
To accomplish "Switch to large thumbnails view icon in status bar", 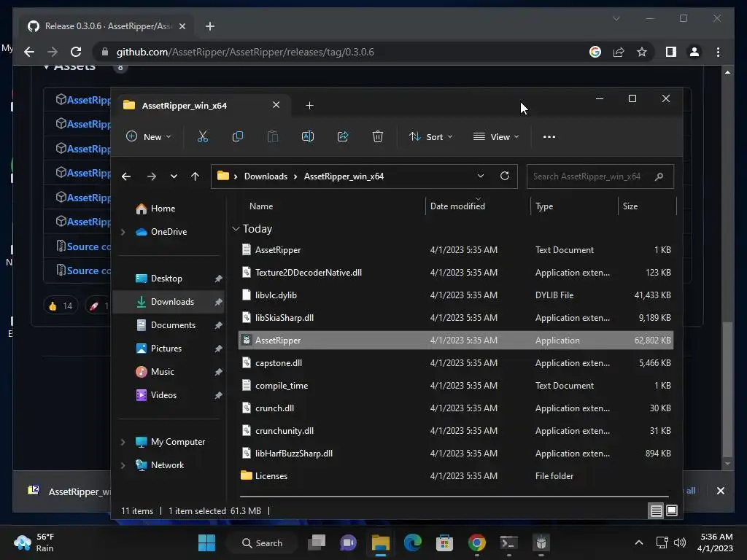I will (x=672, y=511).
